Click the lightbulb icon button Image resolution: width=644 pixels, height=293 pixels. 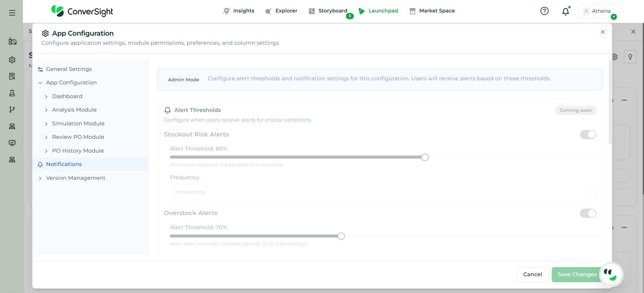[630, 57]
